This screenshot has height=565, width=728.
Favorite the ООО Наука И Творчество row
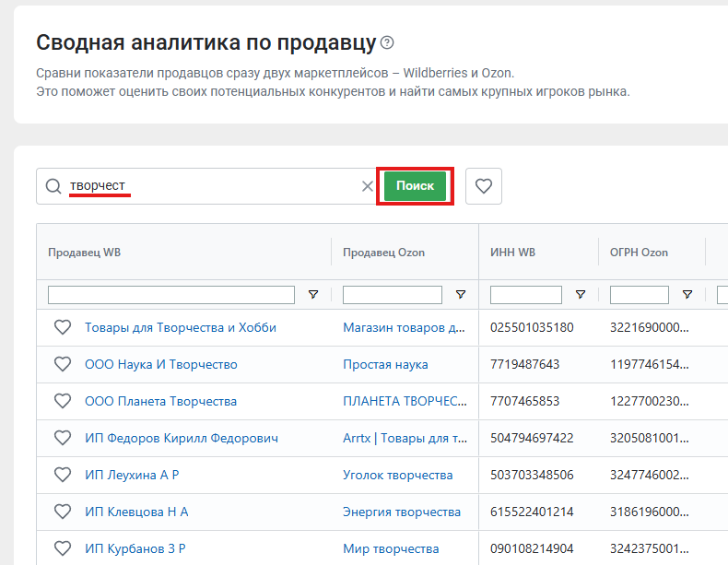click(63, 364)
